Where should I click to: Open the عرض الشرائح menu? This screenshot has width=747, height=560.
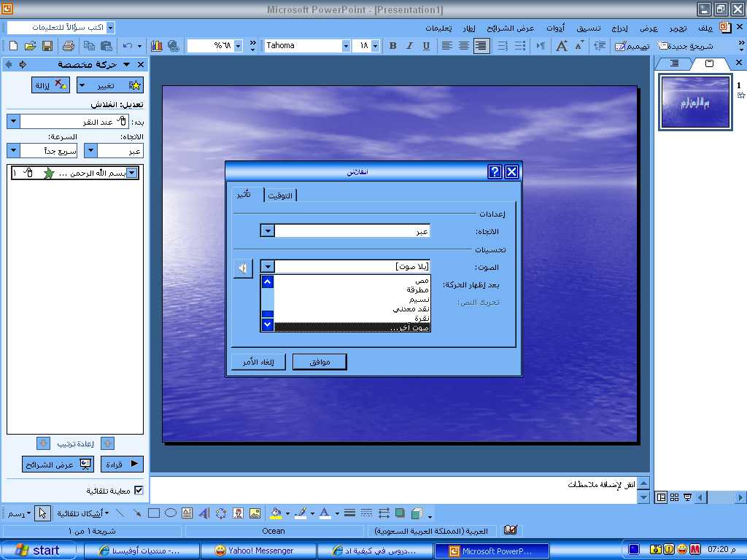[510, 28]
